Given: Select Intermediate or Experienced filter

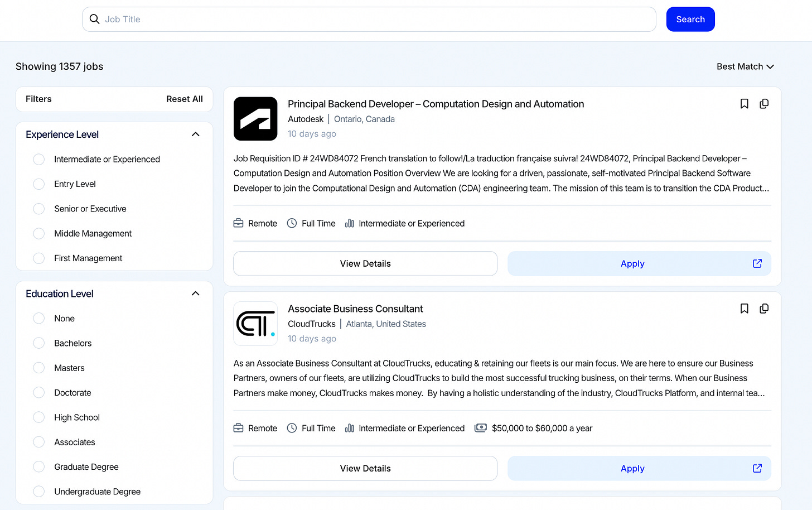Looking at the screenshot, I should pos(39,160).
